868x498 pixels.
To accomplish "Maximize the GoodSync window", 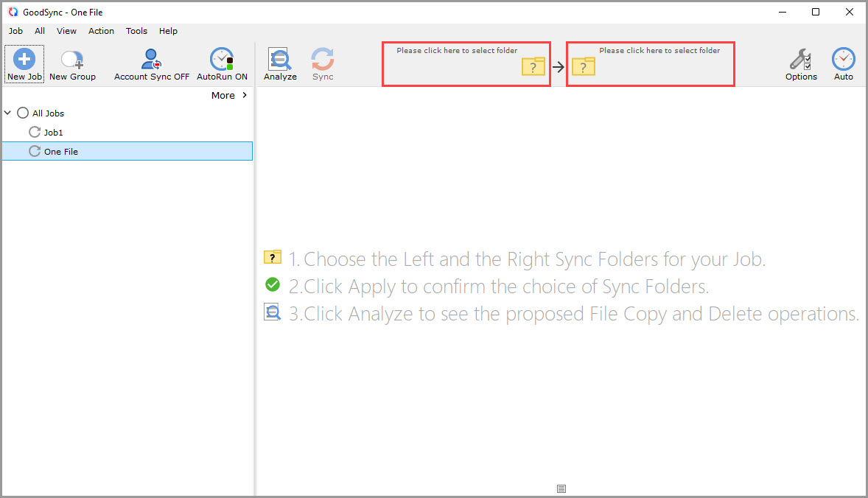I will (816, 12).
